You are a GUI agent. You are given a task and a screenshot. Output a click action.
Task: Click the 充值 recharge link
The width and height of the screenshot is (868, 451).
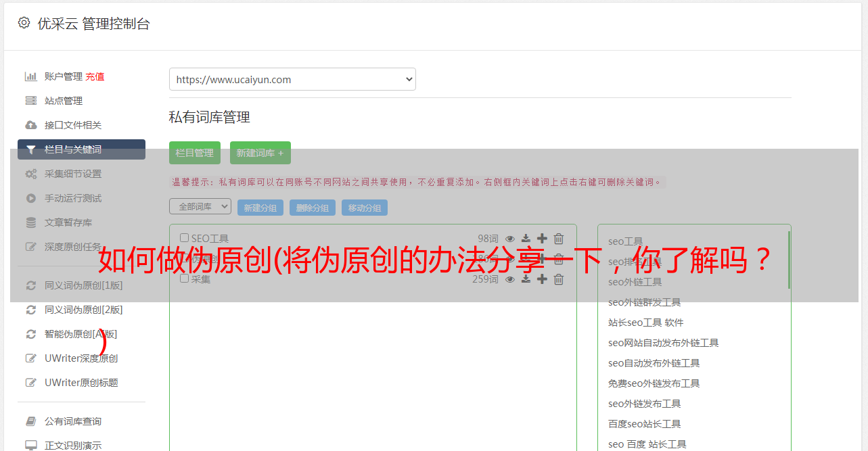pos(95,76)
